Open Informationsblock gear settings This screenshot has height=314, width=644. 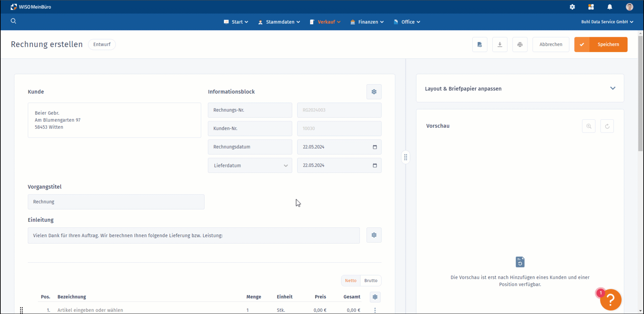coord(374,92)
